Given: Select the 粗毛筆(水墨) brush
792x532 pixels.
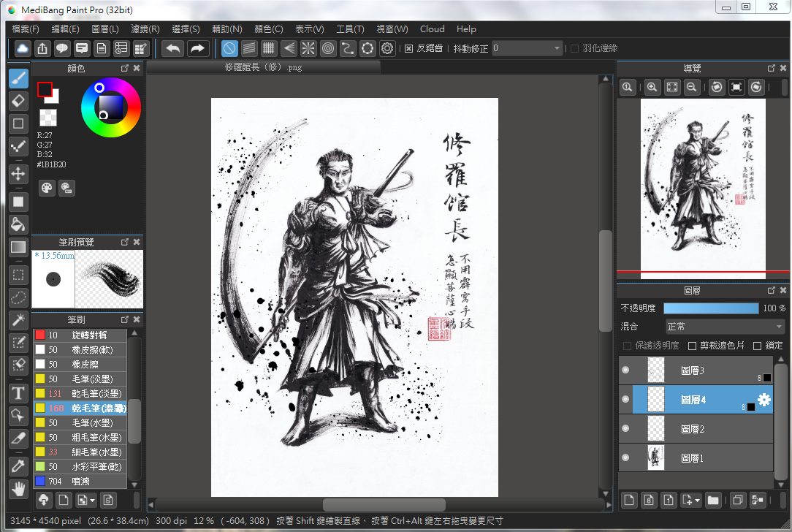Looking at the screenshot, I should [x=80, y=437].
